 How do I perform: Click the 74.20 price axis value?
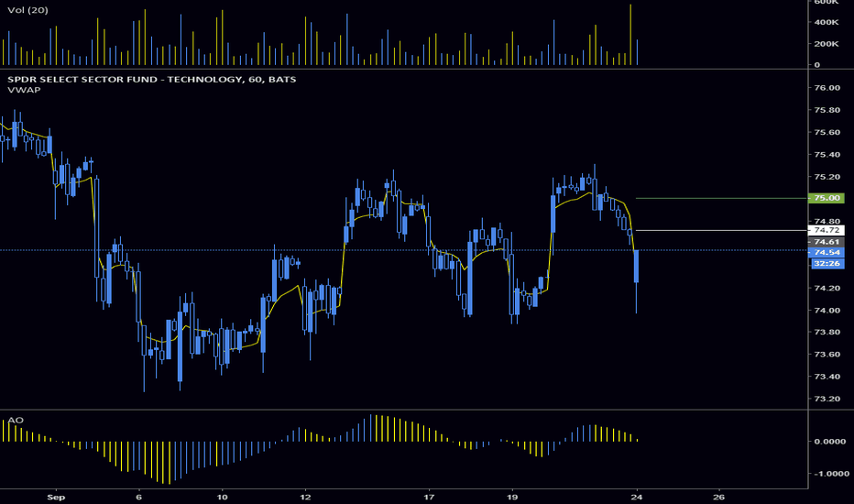pyautogui.click(x=827, y=289)
